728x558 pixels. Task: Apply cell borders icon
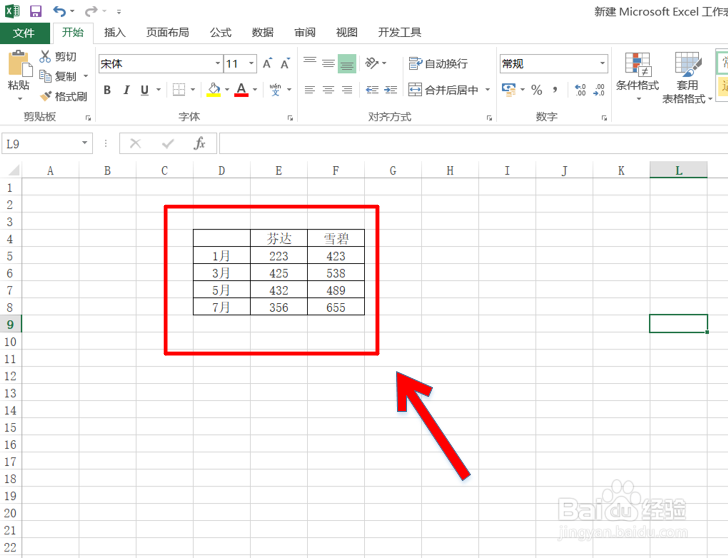coord(179,90)
